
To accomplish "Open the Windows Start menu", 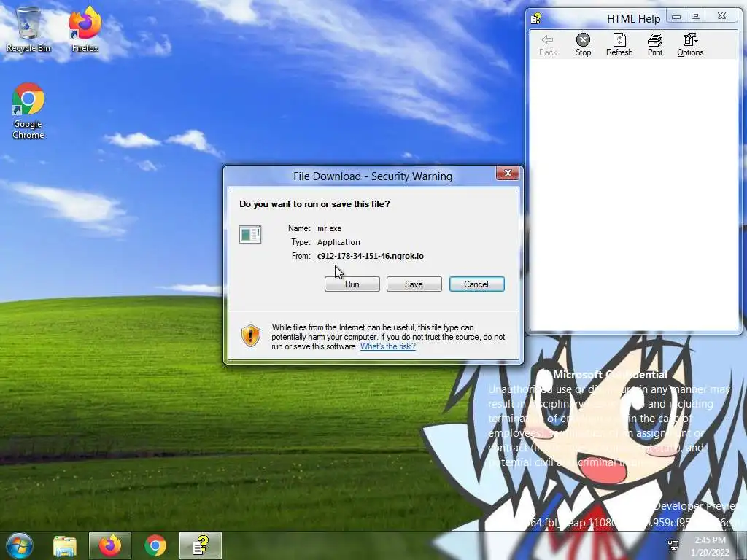I will pos(19,545).
